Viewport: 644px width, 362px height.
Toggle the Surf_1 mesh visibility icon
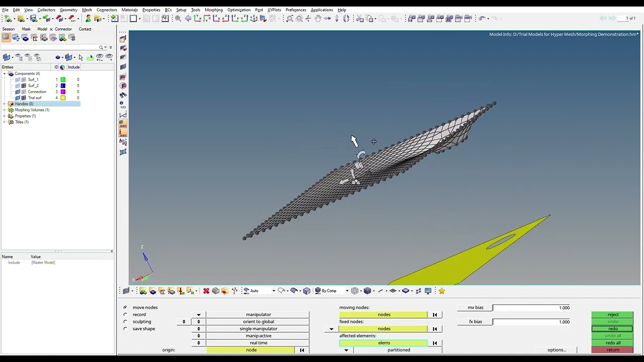point(24,79)
